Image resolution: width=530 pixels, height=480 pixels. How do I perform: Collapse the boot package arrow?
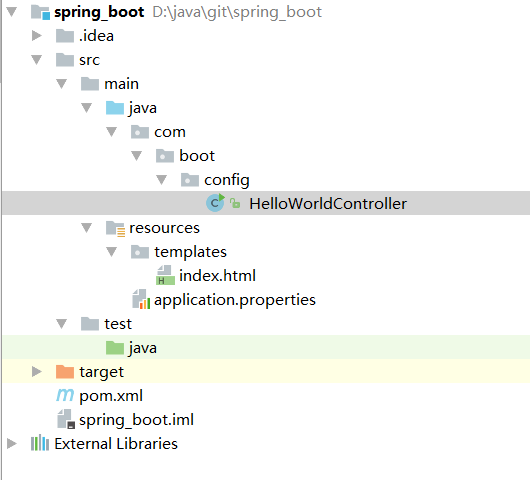tap(137, 156)
